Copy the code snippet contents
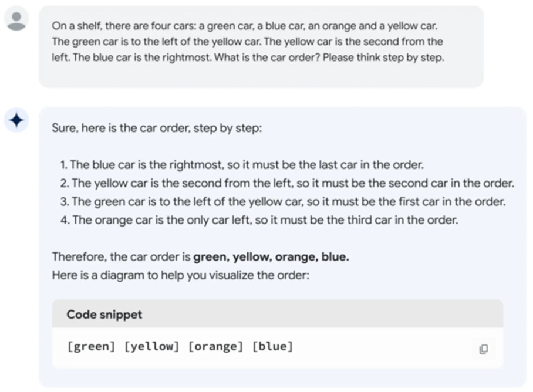533x392 pixels. click(x=483, y=349)
